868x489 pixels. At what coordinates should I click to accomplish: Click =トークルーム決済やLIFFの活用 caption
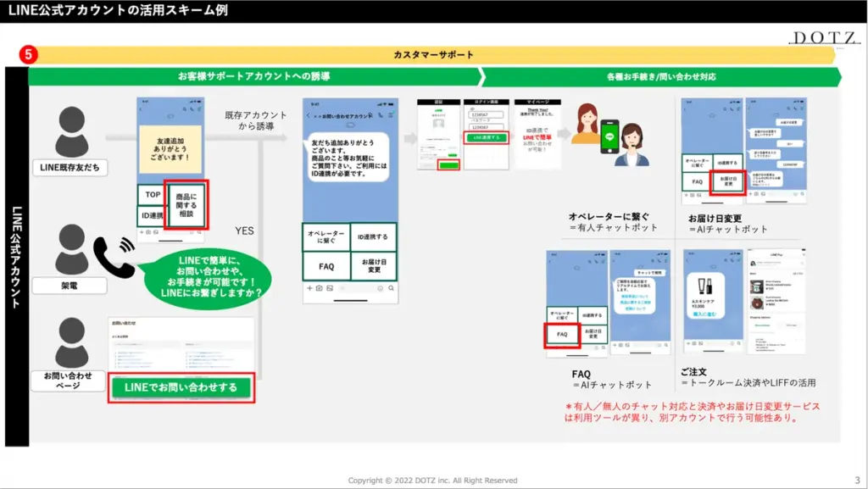pos(748,383)
